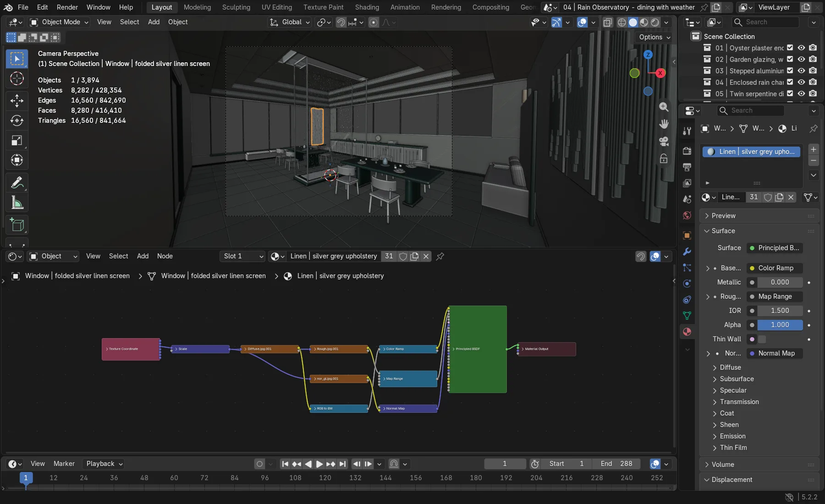Select the Annotate tool
The height and width of the screenshot is (504, 825).
[17, 183]
